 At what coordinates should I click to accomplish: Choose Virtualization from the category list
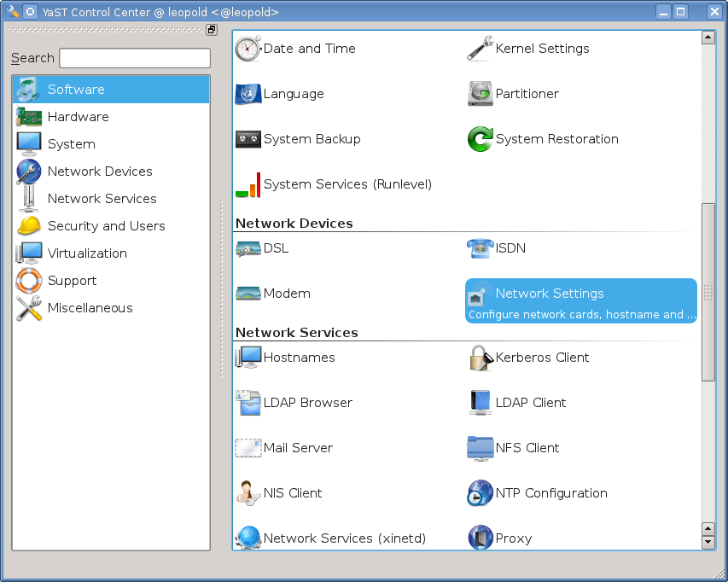pyautogui.click(x=87, y=253)
